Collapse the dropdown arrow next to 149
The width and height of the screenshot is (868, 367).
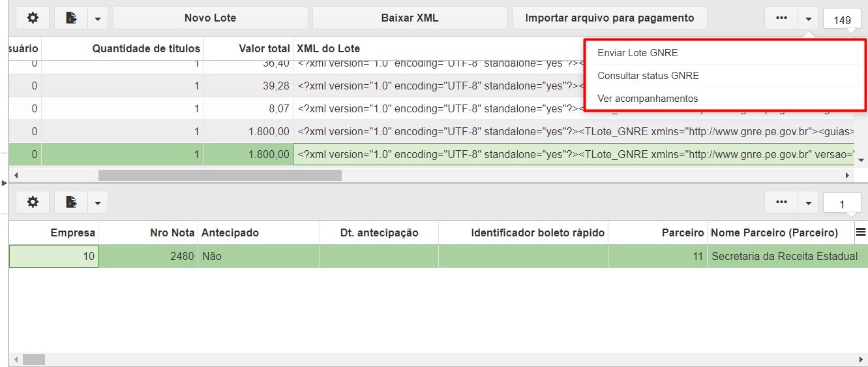pos(808,18)
